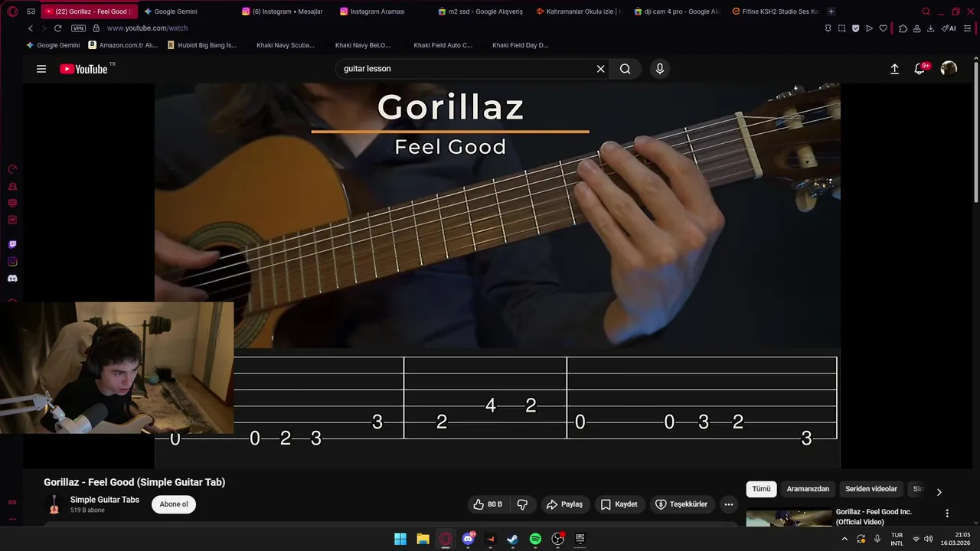The width and height of the screenshot is (980, 551).
Task: Expand the system tray hidden icons
Action: click(x=844, y=539)
